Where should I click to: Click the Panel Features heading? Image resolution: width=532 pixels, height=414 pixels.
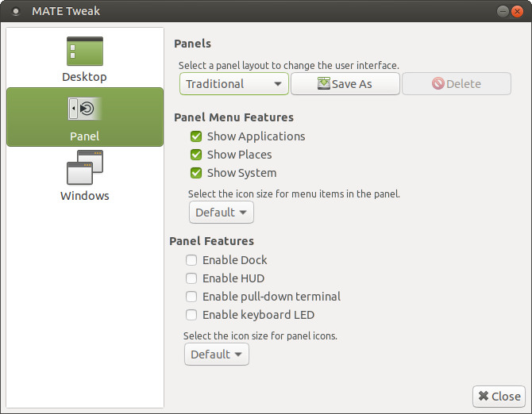[x=212, y=241]
